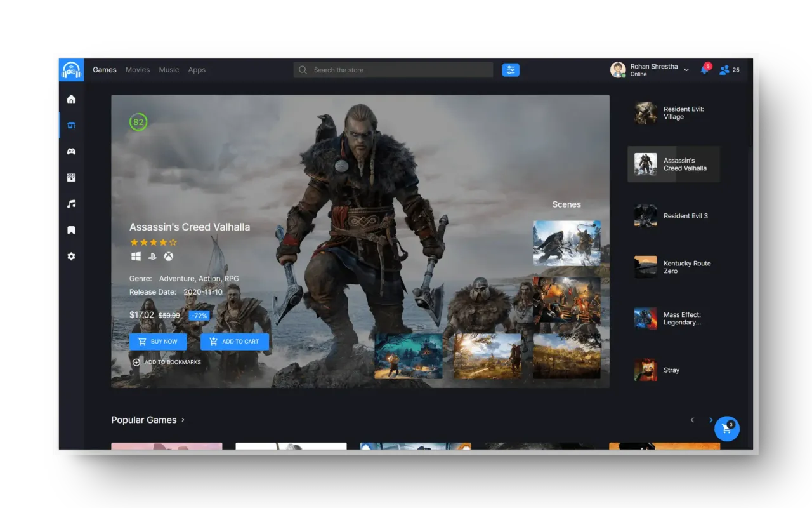The width and height of the screenshot is (812, 508).
Task: Click the 2020-11-10 release date
Action: (203, 292)
